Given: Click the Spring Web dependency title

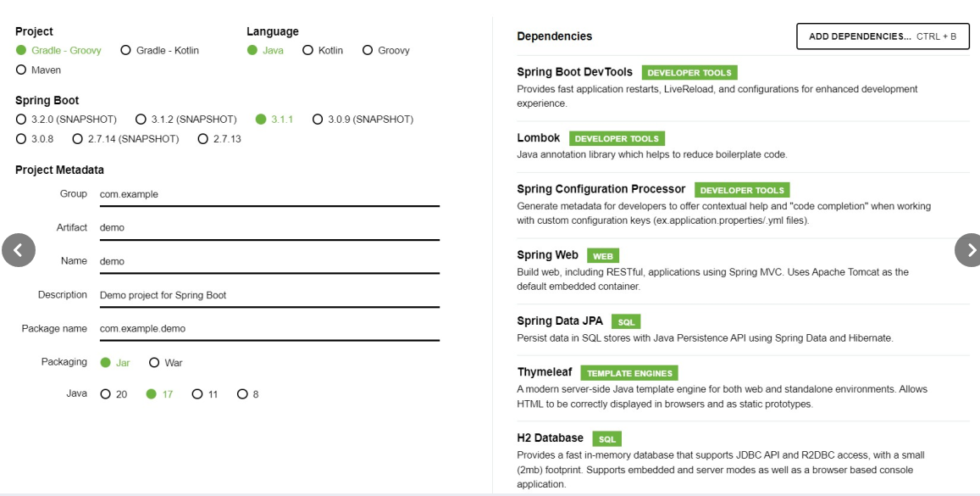Looking at the screenshot, I should [x=547, y=255].
